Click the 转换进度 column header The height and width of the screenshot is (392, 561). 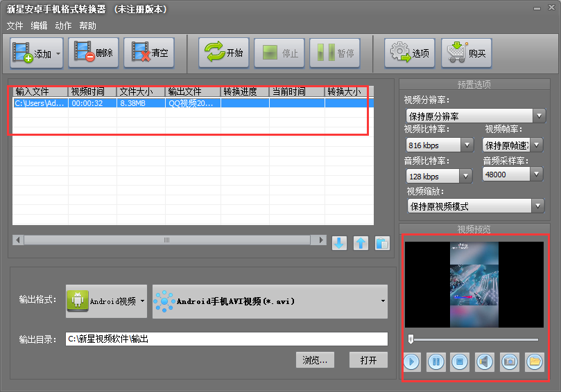[x=245, y=92]
